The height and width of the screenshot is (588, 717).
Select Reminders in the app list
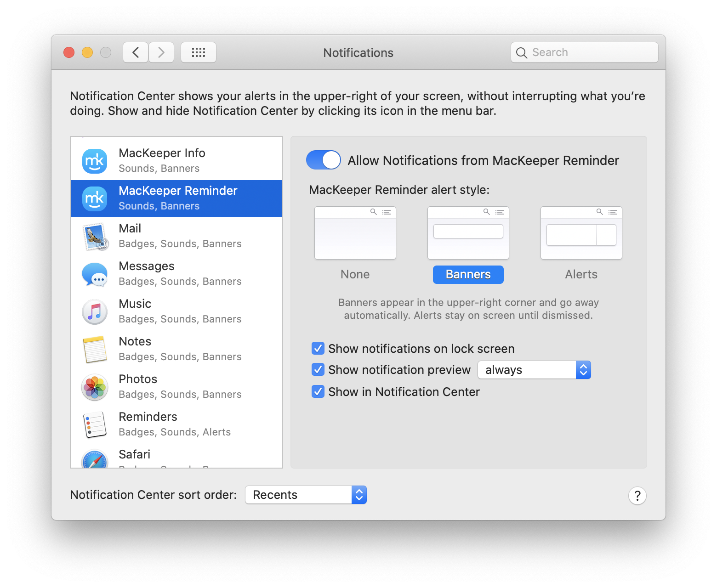176,424
